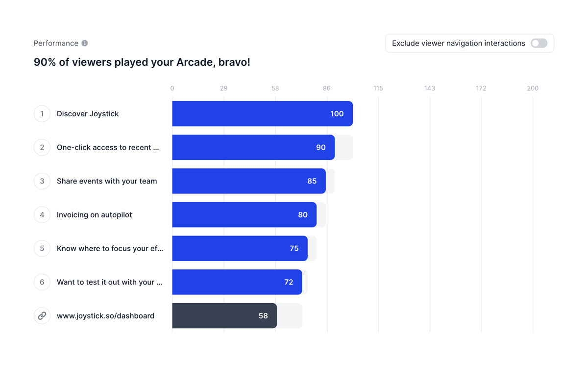This screenshot has height=366, width=588.
Task: Select the numbered circle for step 1
Action: click(42, 113)
